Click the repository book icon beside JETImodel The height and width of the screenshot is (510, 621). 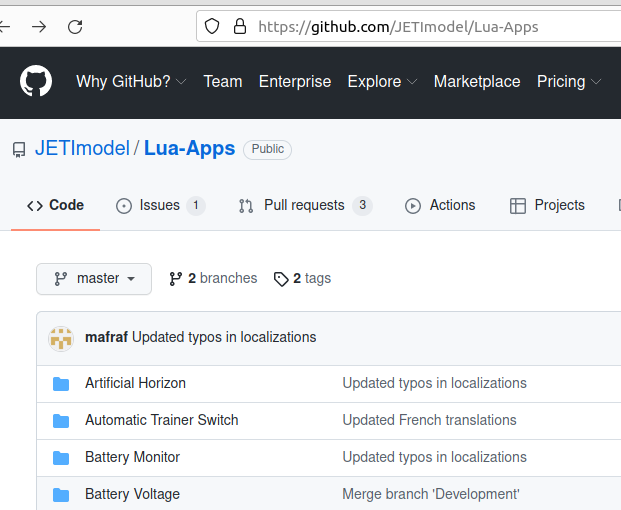[19, 150]
